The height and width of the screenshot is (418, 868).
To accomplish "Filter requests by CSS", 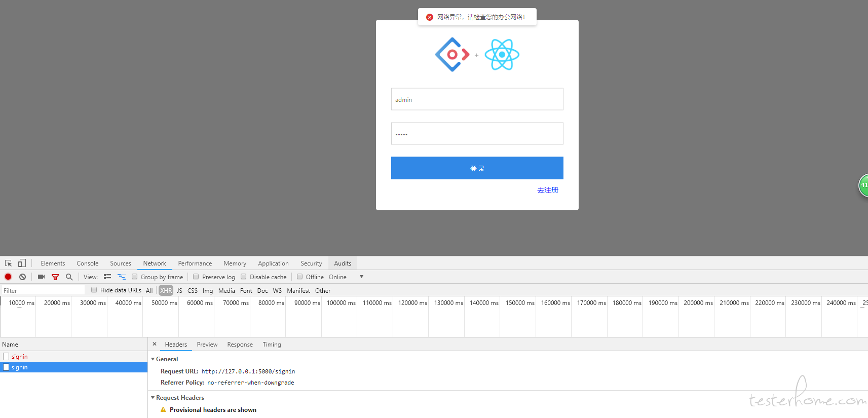I will pyautogui.click(x=193, y=291).
